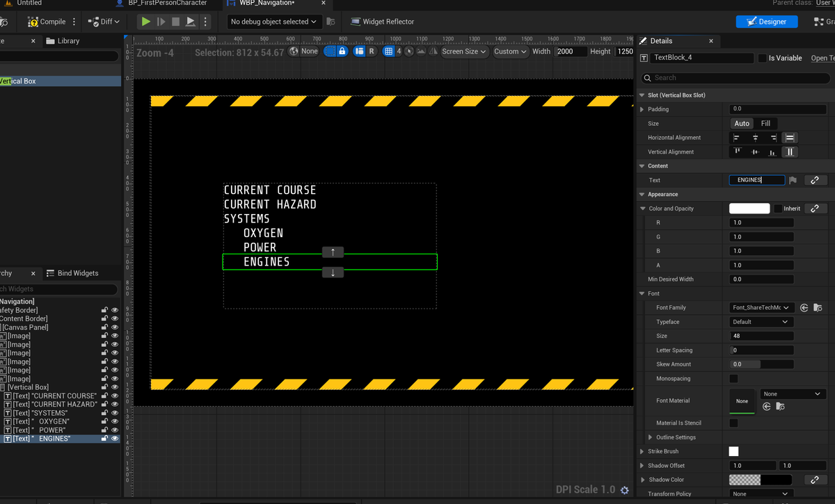
Task: Set slot Size to Fill
Action: tap(765, 124)
